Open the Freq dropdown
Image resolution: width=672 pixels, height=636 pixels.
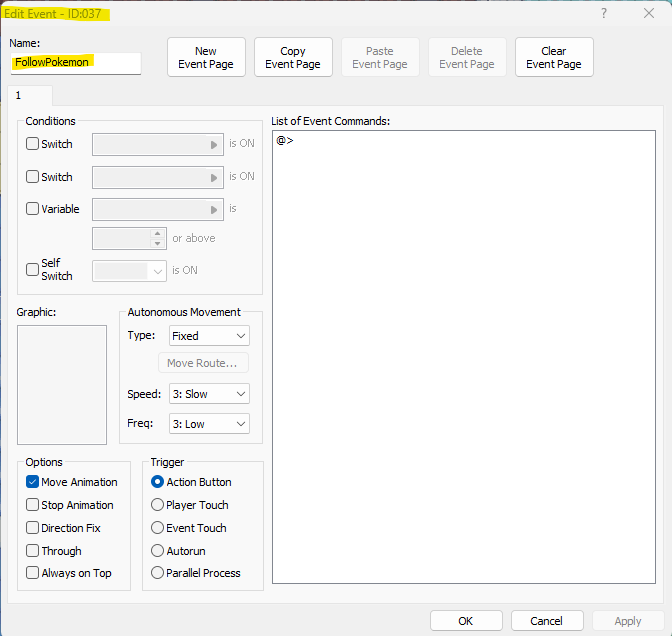tap(208, 424)
